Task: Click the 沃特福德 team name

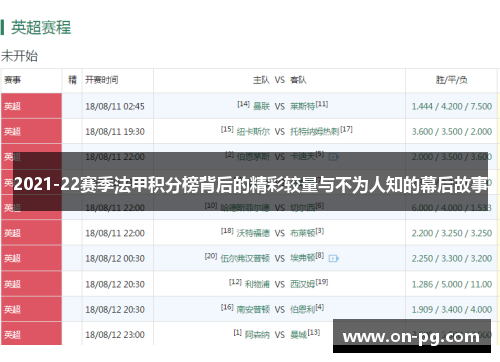Action: click(x=253, y=233)
